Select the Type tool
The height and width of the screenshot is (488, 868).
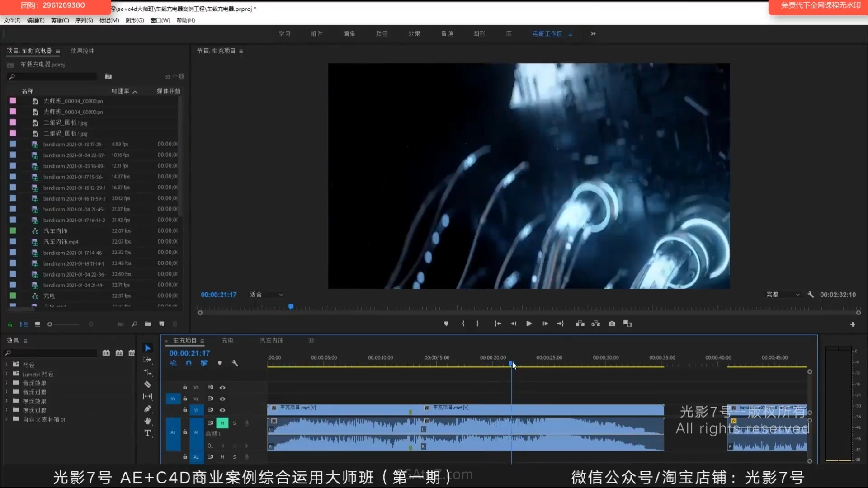147,433
